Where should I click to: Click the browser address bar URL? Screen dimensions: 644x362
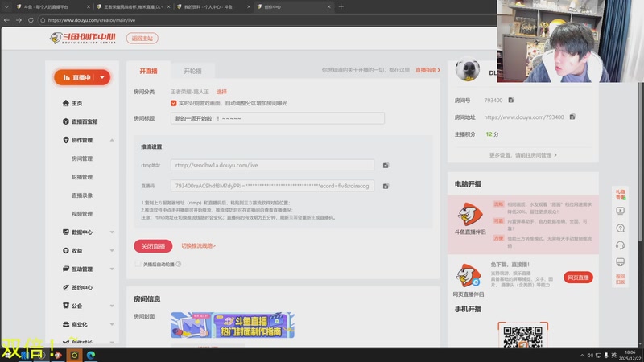(x=92, y=20)
